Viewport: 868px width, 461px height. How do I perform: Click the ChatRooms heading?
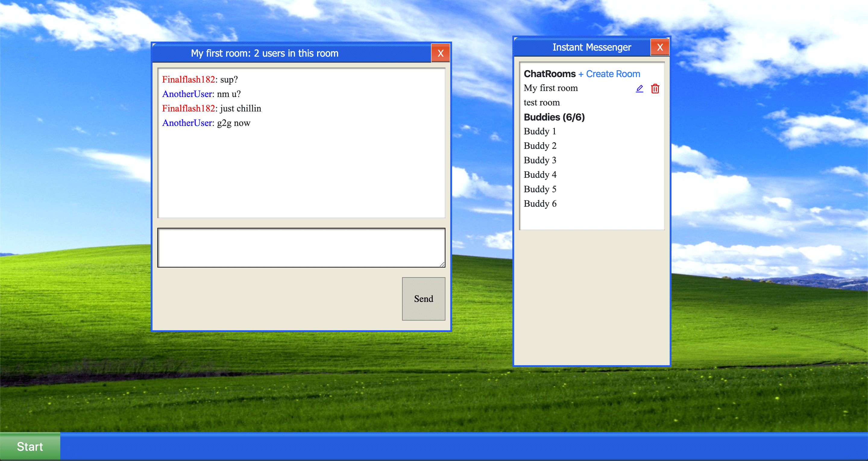click(x=549, y=74)
